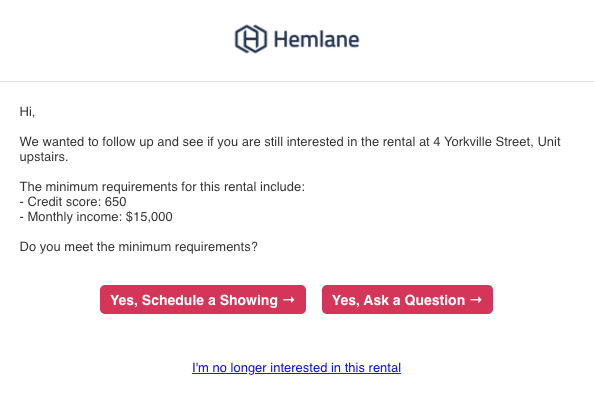Click the Hemlane hexagon logo icon
The width and height of the screenshot is (594, 393).
251,39
